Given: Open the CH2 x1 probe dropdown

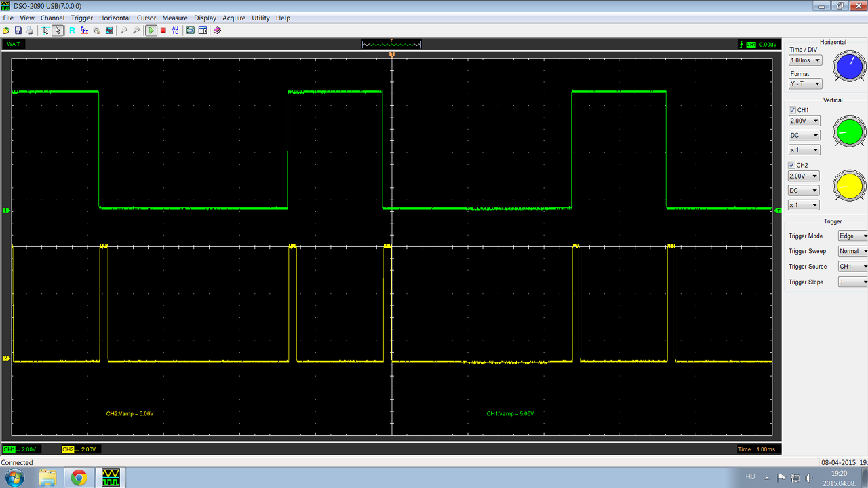Looking at the screenshot, I should tap(804, 205).
